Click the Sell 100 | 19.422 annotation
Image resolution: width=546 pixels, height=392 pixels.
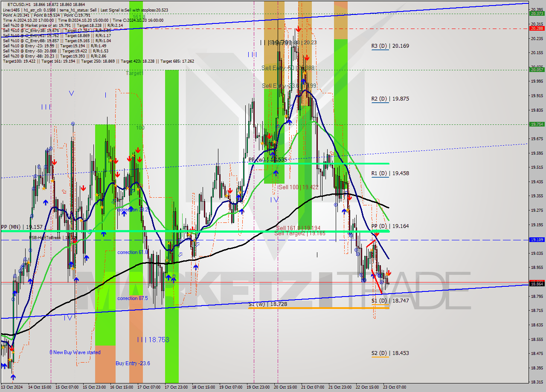click(x=299, y=187)
